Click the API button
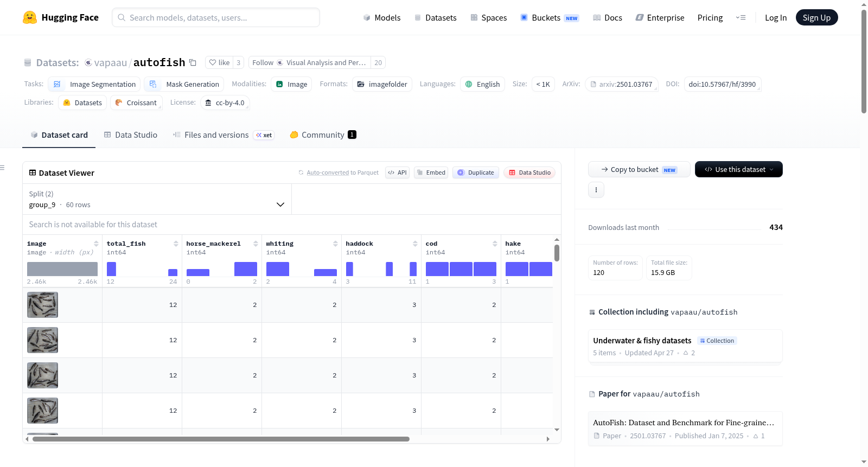This screenshot has width=868, height=467. tap(397, 172)
